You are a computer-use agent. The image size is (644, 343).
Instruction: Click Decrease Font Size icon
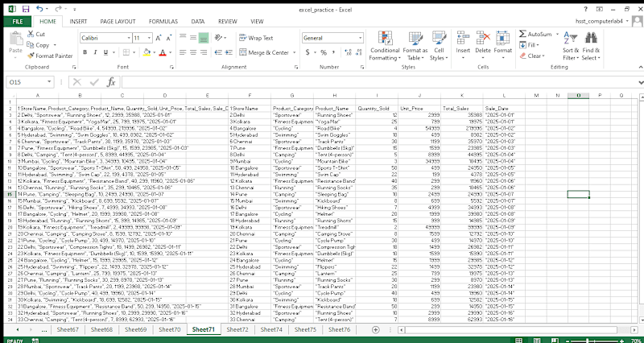click(x=169, y=38)
